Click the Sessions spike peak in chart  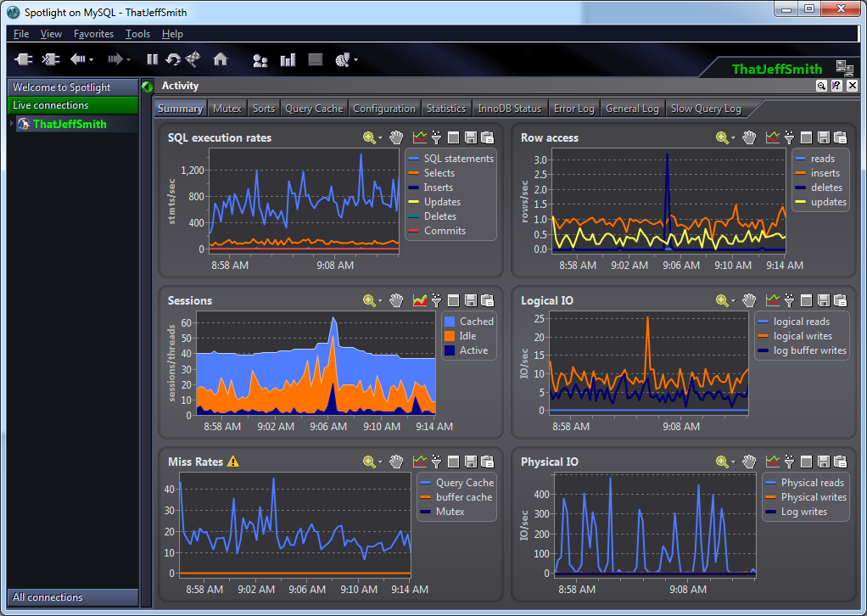(333, 319)
